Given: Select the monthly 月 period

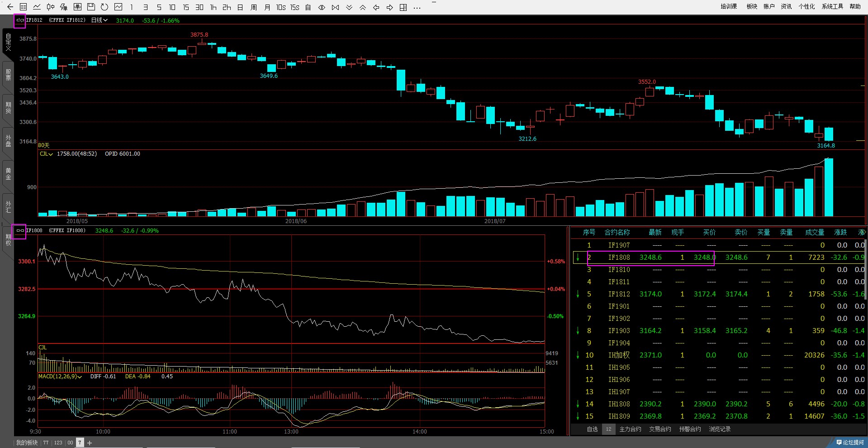Looking at the screenshot, I should pos(267,7).
